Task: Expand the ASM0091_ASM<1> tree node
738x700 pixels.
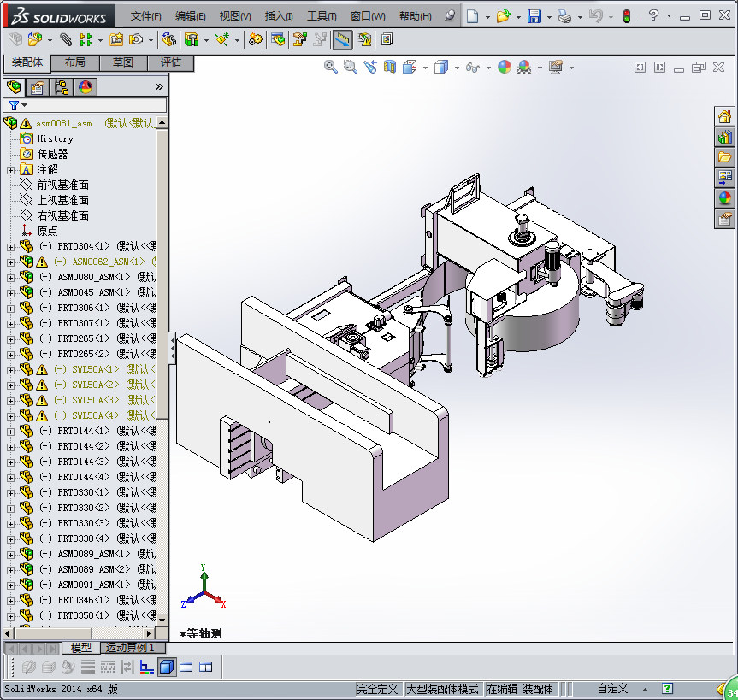Action: coord(10,585)
